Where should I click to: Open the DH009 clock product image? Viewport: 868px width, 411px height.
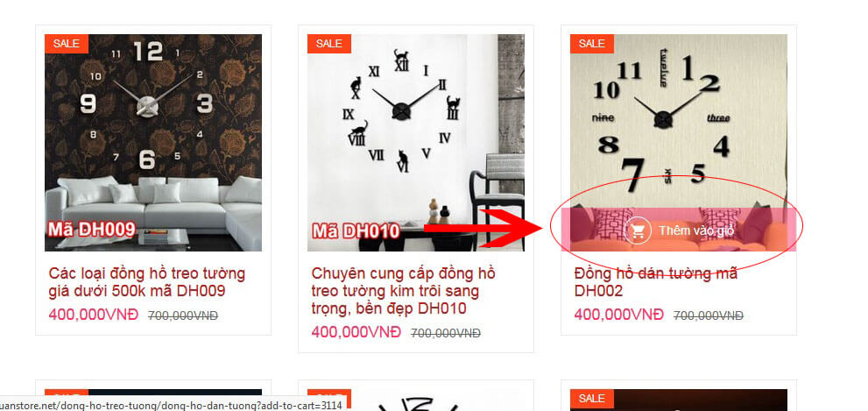click(x=153, y=143)
